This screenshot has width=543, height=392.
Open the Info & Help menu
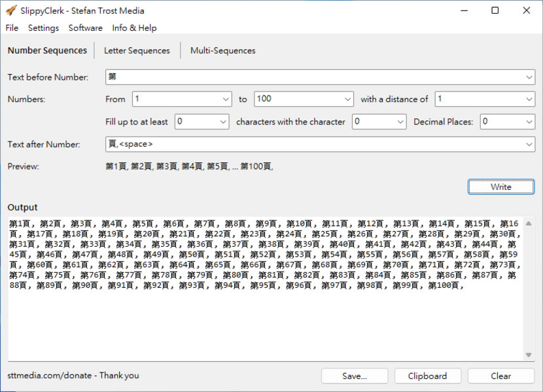[134, 28]
